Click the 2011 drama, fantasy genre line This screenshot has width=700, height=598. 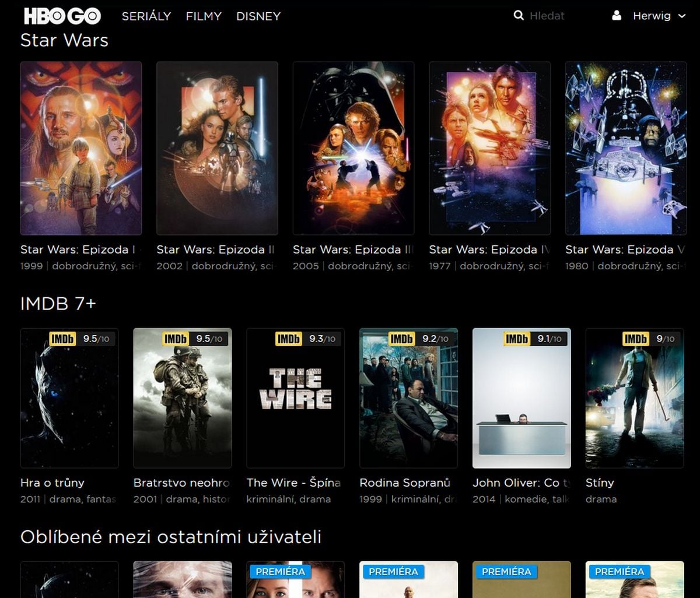coord(68,499)
